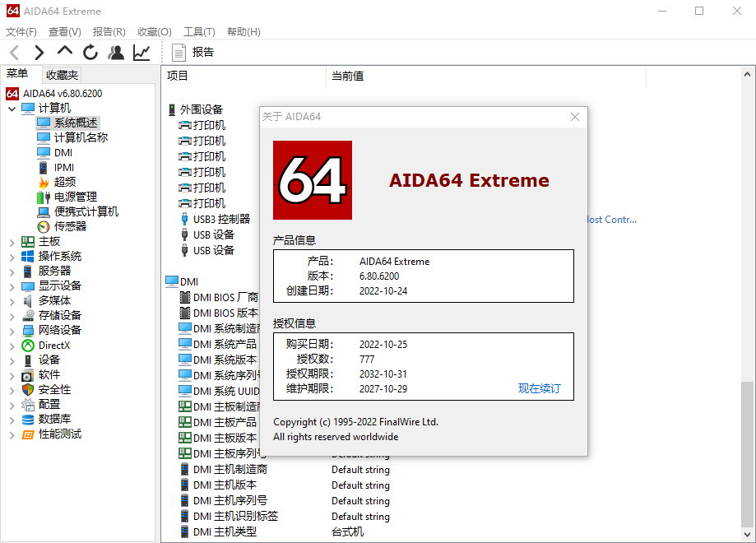Screen dimensions: 756x543
Task: Open the 查看(V) menu
Action: (x=65, y=32)
